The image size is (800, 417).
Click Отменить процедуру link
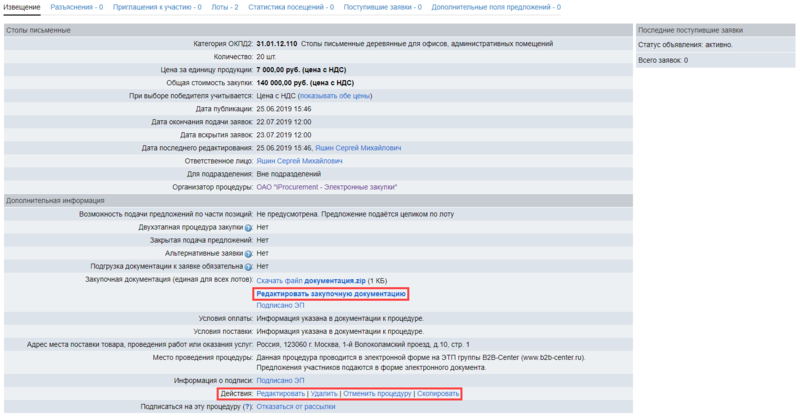pyautogui.click(x=377, y=395)
